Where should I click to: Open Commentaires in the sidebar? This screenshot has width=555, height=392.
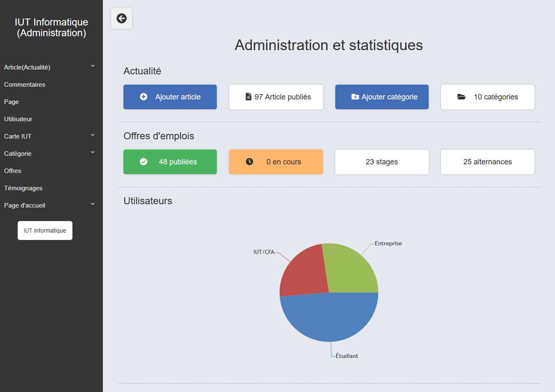tap(25, 85)
